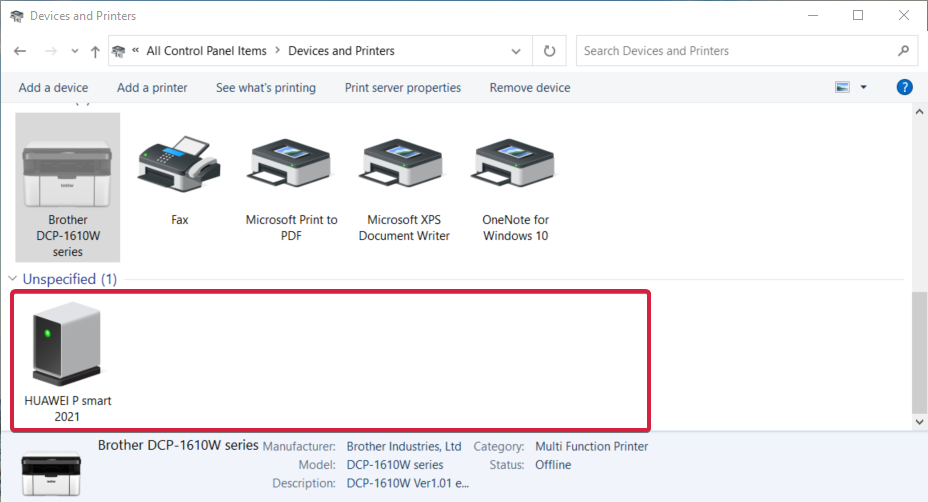Minimize the Devices and Printers window
The width and height of the screenshot is (928, 502).
[813, 15]
